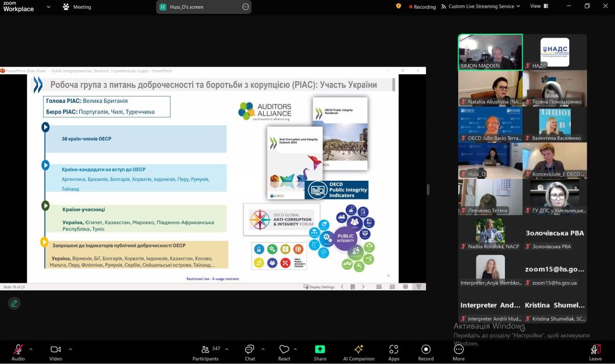
Task: Click the green pencil annotate icon
Action: pos(14,303)
